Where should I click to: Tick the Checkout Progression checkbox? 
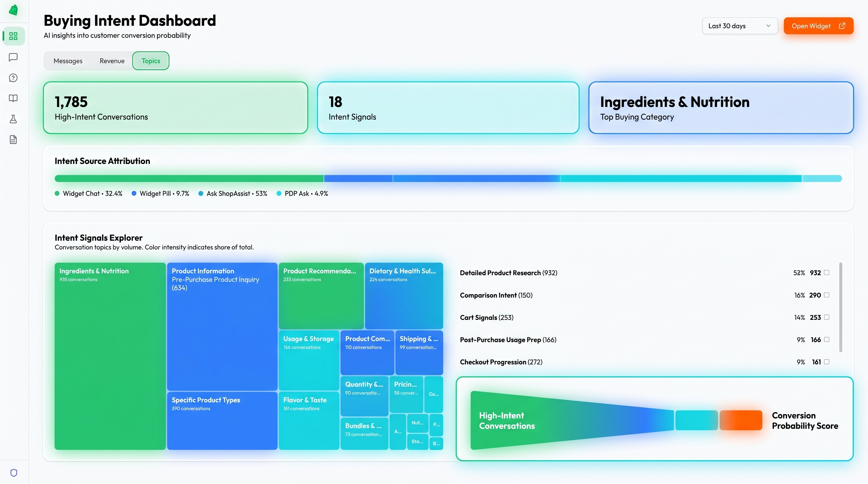point(827,362)
